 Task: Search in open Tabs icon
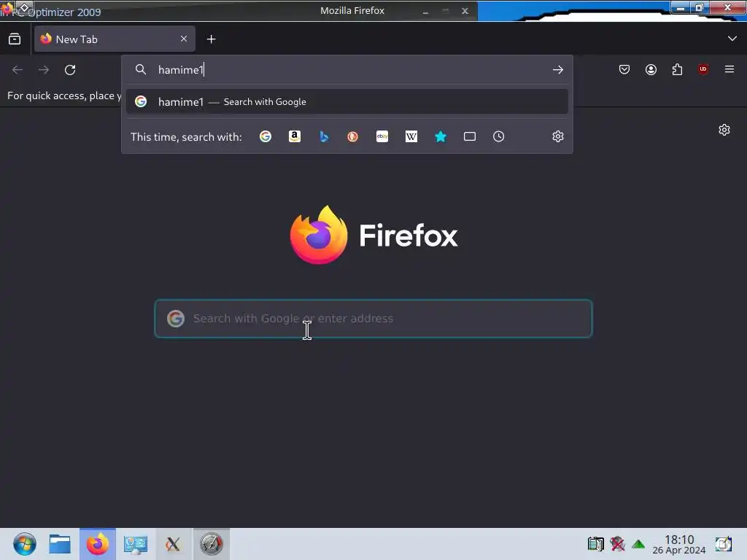[x=470, y=136]
